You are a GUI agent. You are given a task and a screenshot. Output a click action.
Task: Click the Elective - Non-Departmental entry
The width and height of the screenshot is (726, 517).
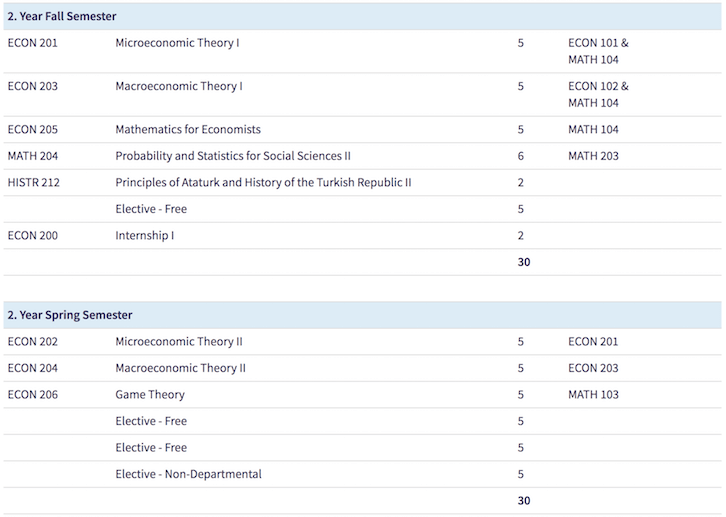point(188,474)
